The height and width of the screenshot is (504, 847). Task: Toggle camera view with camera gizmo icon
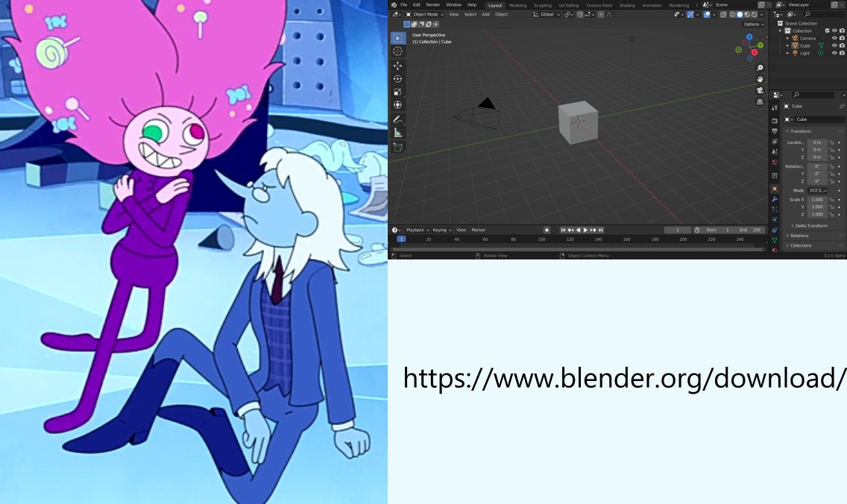pos(760,91)
